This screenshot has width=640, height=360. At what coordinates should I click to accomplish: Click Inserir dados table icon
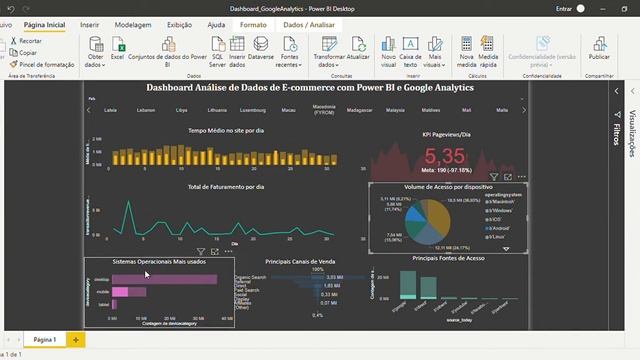(237, 52)
